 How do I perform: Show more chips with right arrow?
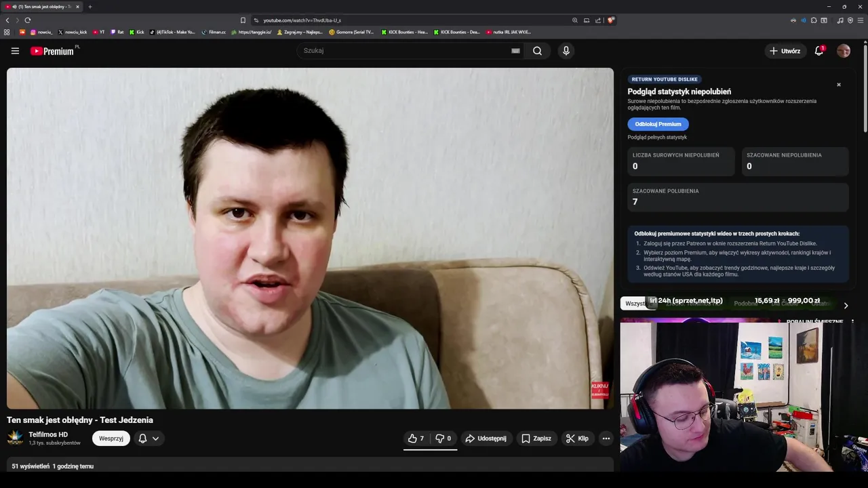tap(846, 306)
